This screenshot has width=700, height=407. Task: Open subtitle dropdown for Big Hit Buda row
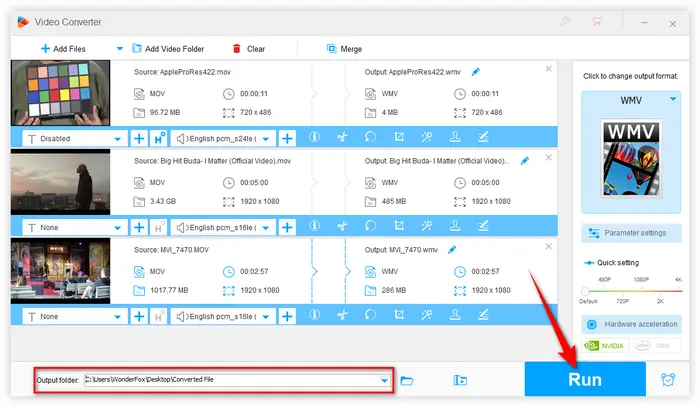(75, 228)
